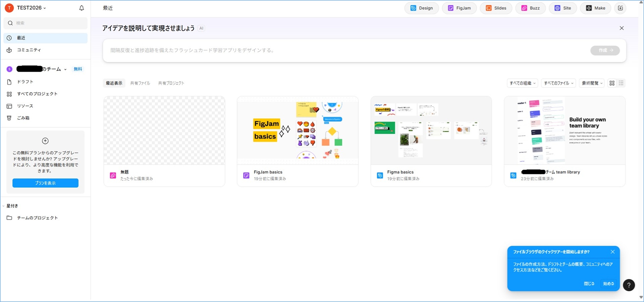Click the 最近 page heading
Screen dimensions: 644x302
coord(108,8)
